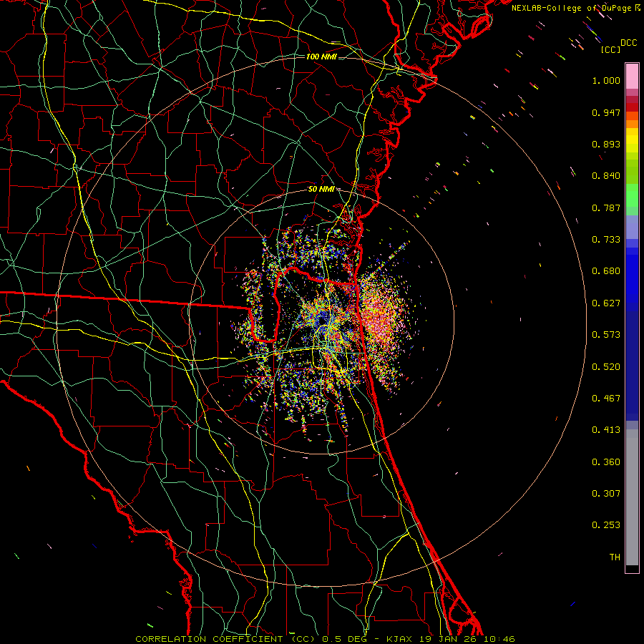
Task: Select the 0.253 legend value
Action: tap(606, 525)
